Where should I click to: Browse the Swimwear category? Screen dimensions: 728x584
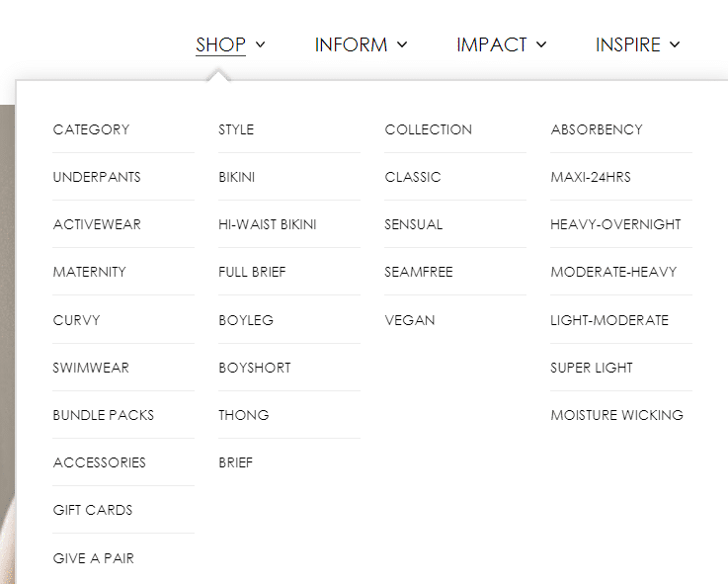(91, 368)
